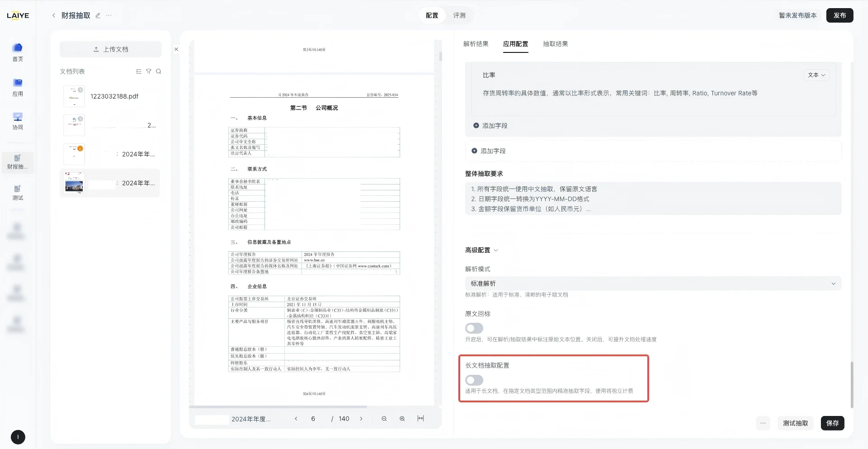Click the 2024年年度 file name in viewer footer
Screen dimensions: 868x449
(x=251, y=419)
